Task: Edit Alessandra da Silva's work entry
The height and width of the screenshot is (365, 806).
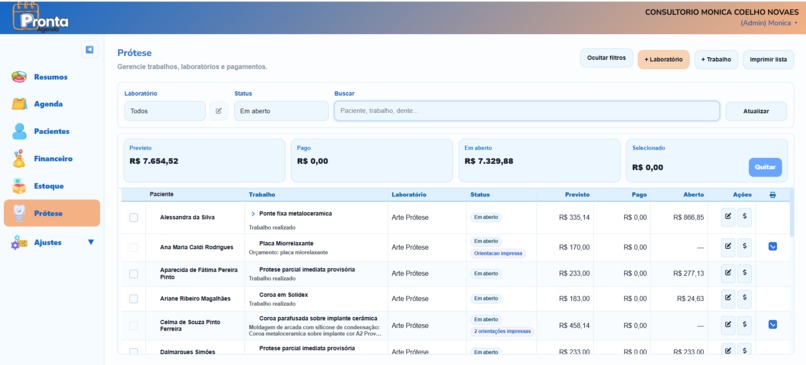Action: 728,217
